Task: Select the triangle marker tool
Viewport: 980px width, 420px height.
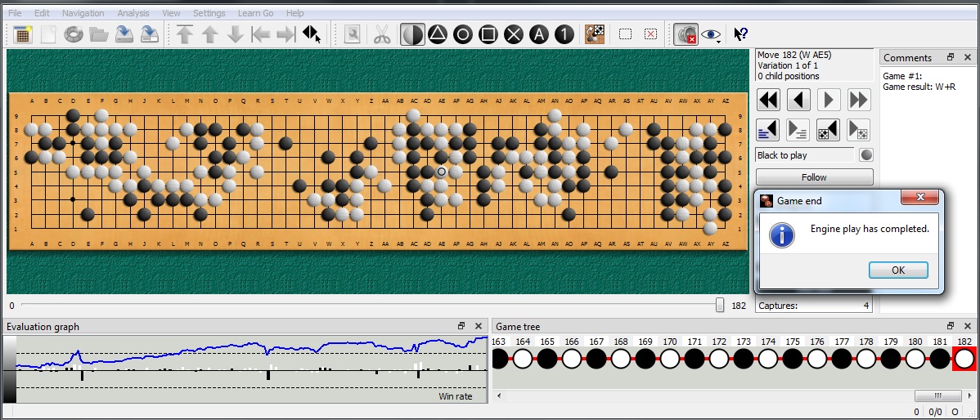Action: (x=438, y=34)
